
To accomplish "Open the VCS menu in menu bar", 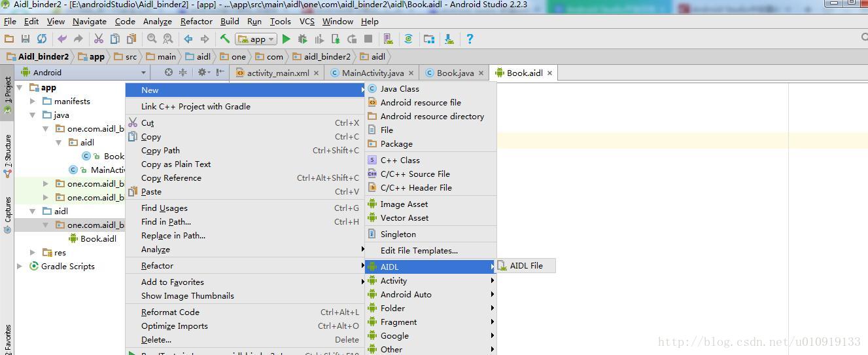I will click(307, 21).
